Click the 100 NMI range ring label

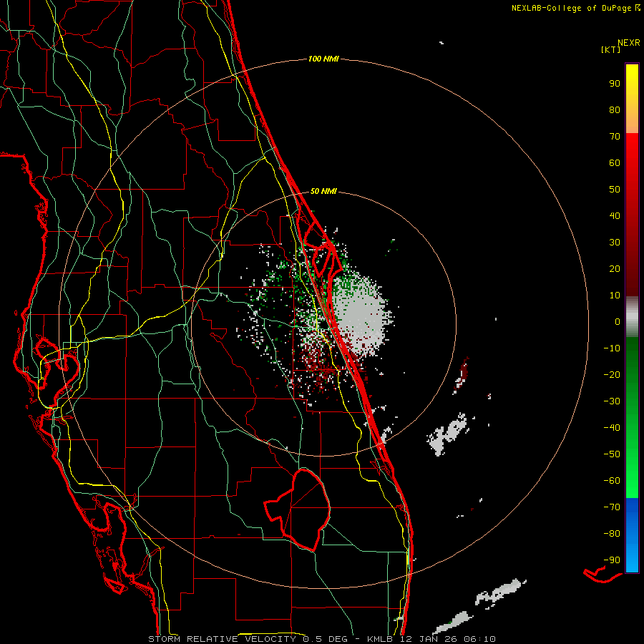click(x=323, y=59)
